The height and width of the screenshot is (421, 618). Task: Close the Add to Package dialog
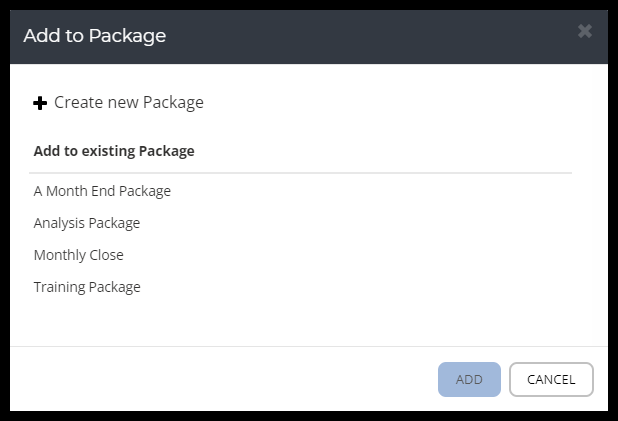click(585, 32)
